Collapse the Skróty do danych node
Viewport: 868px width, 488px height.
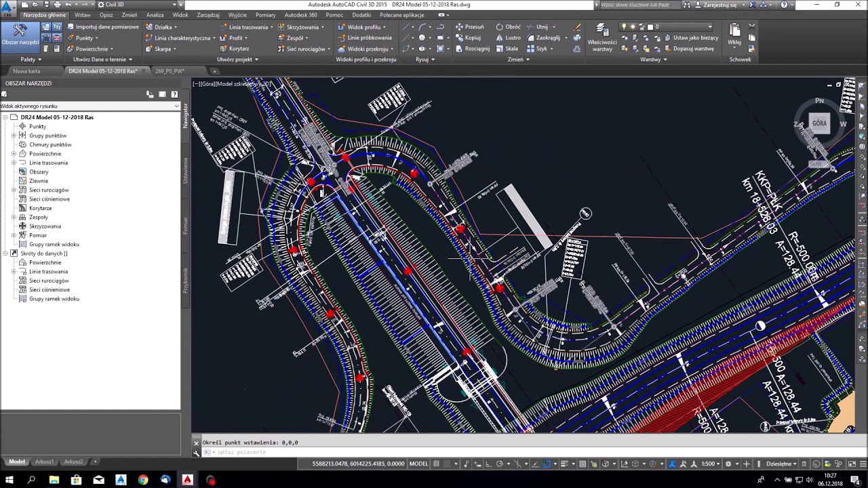(x=5, y=253)
